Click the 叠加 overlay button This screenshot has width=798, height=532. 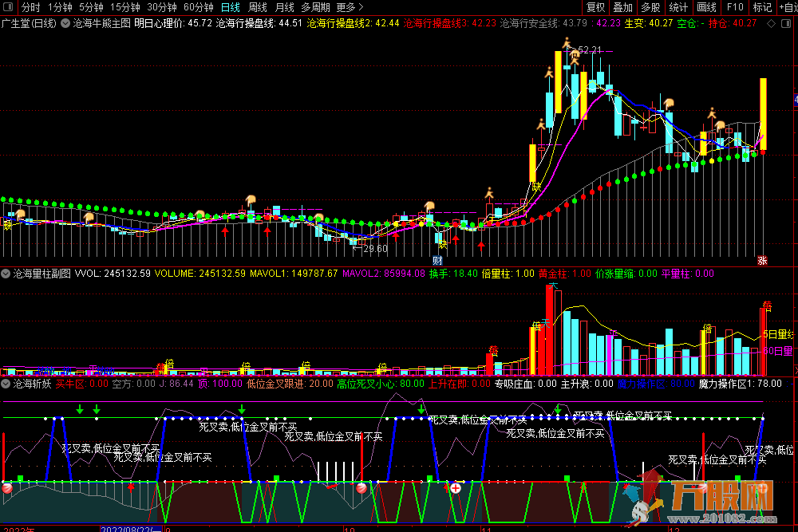pyautogui.click(x=623, y=7)
